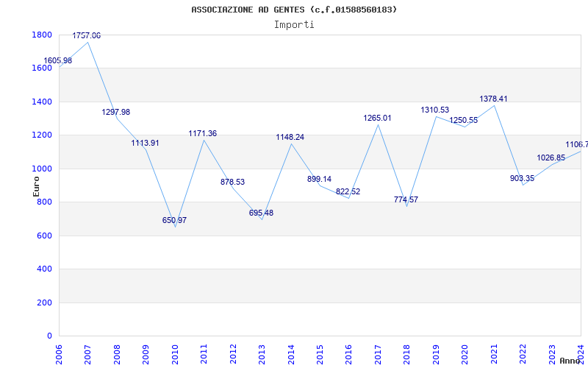Click the 2008 x-axis year label
Image resolution: width=588 pixels, height=368 pixels.
click(x=117, y=356)
